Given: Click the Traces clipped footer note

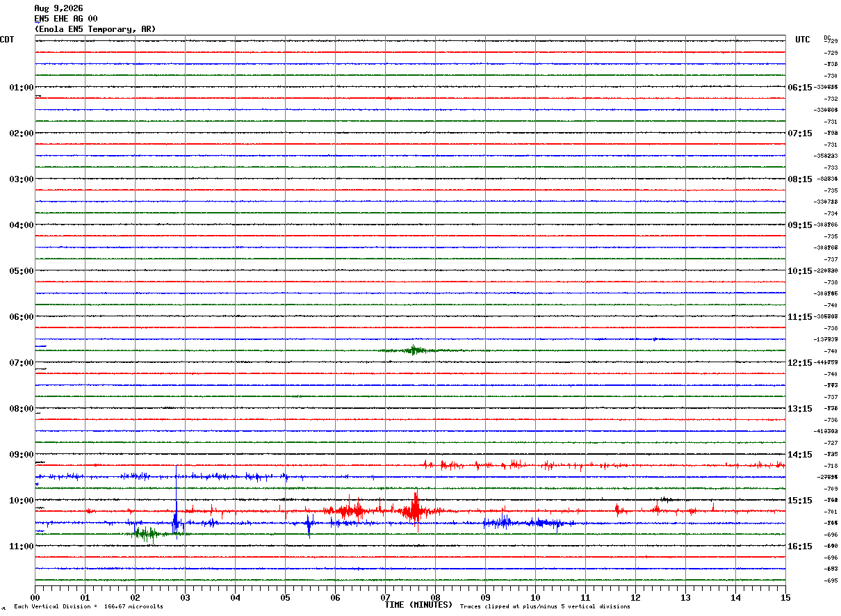Looking at the screenshot, I should [545, 607].
